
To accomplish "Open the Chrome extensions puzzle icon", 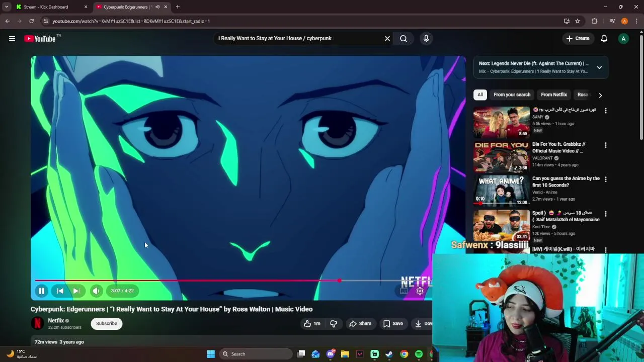I will click(595, 21).
